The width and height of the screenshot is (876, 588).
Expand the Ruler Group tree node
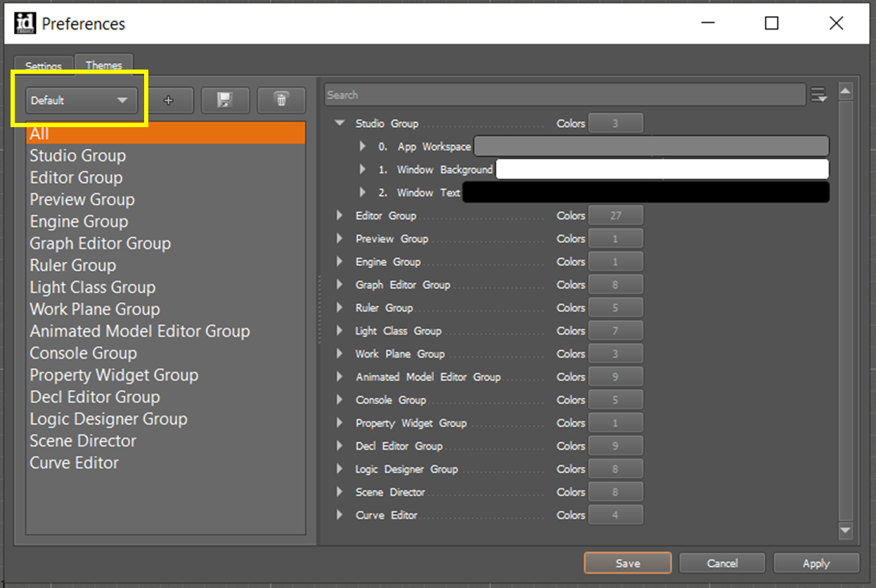340,308
